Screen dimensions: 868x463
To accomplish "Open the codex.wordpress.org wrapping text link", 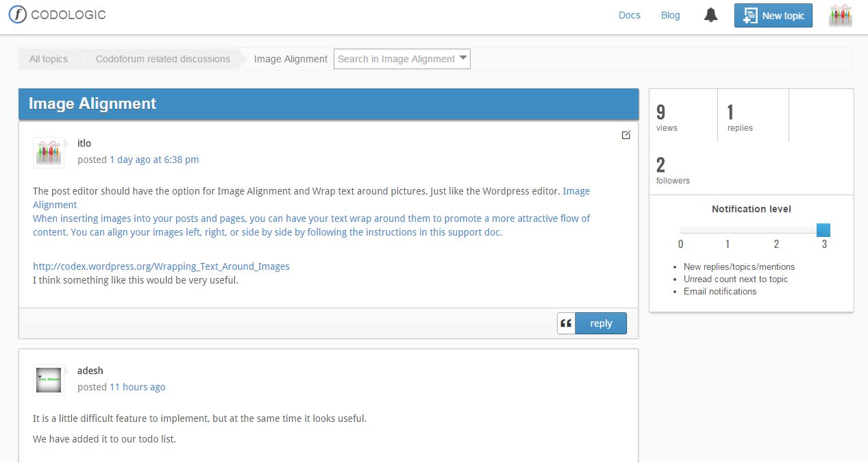I will click(162, 266).
